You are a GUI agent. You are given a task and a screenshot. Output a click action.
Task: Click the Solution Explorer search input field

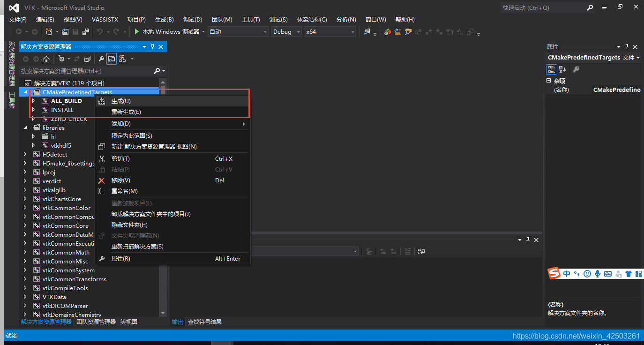point(86,71)
